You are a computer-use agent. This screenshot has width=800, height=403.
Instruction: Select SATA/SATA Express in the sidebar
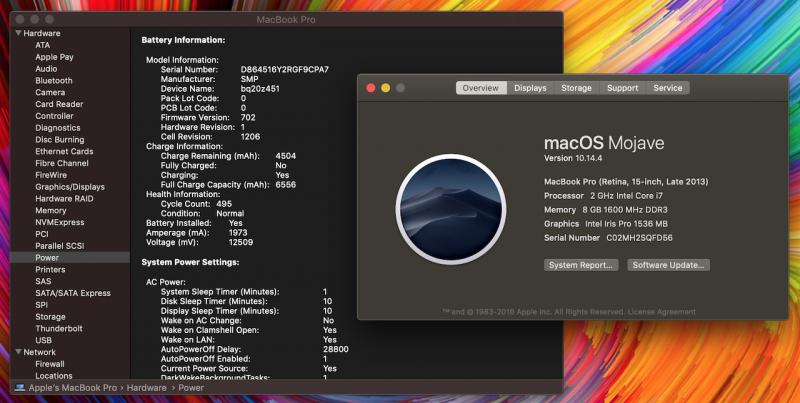click(73, 293)
